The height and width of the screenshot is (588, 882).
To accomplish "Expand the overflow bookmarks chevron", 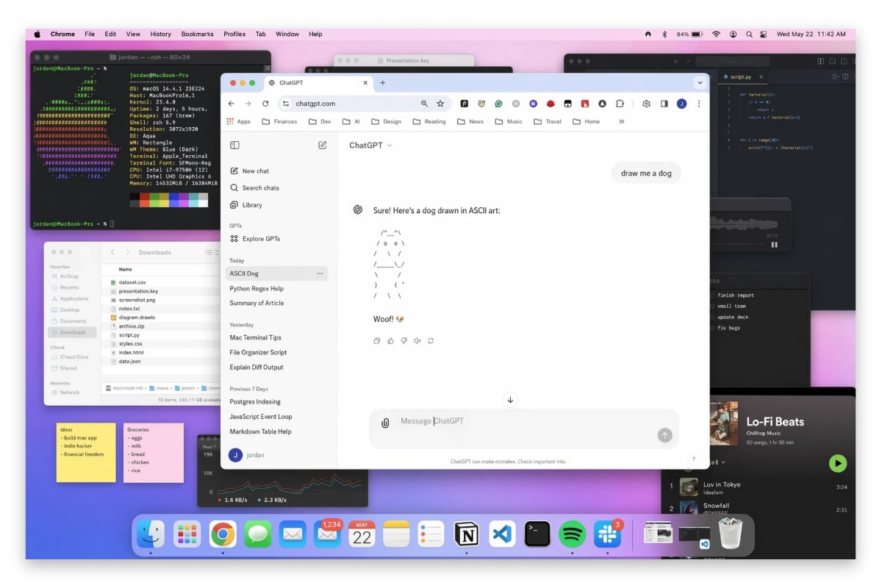I will [x=621, y=121].
